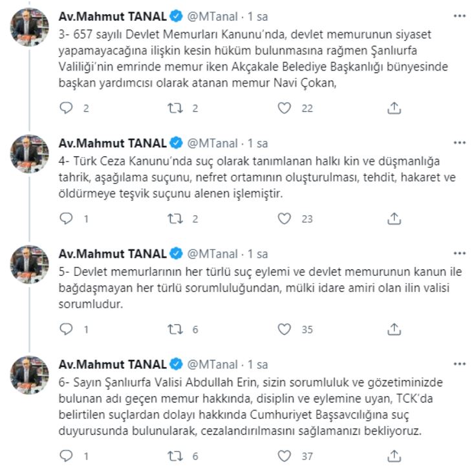Open the profile photo beside tweet 6
Screen dimensions: 476x473
pyautogui.click(x=30, y=376)
